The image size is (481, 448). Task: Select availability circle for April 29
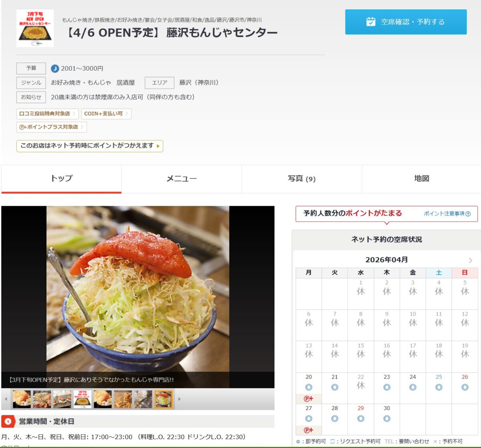pos(361,419)
